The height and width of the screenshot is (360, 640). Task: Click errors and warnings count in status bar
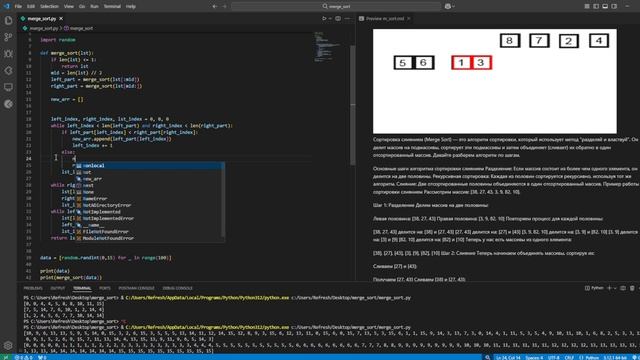coord(24,358)
